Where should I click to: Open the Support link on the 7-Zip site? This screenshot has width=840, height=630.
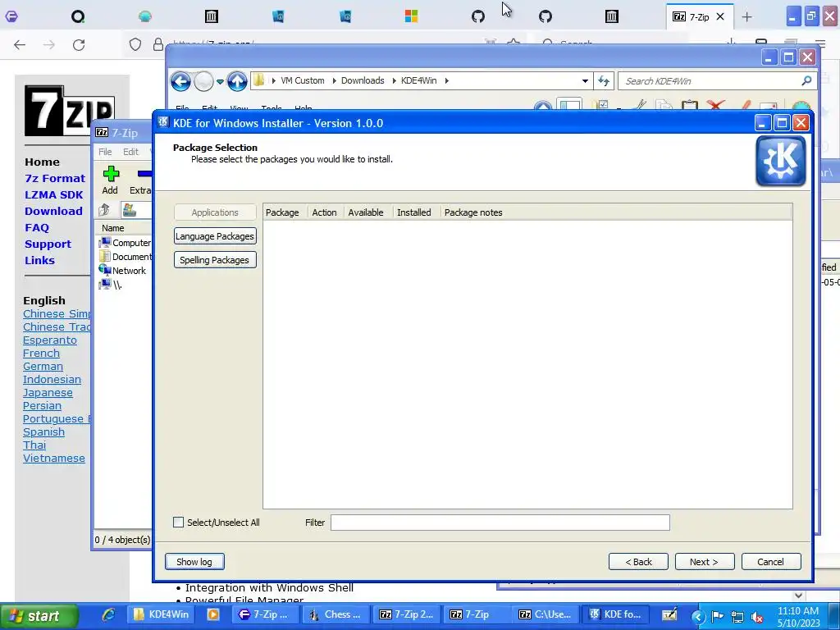point(48,244)
